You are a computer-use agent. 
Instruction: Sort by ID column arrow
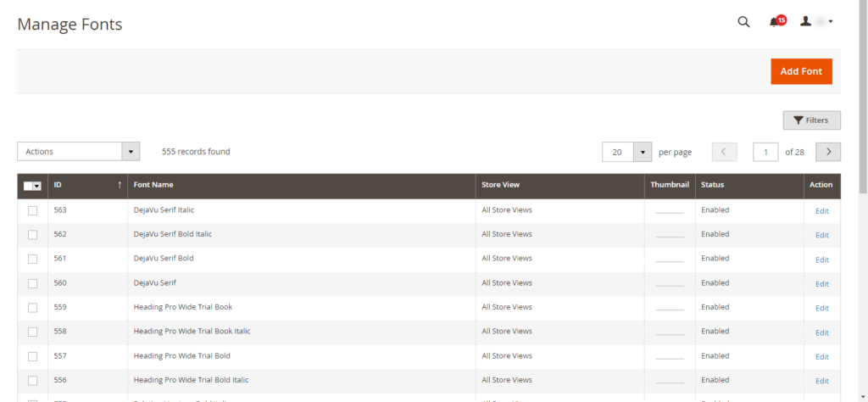120,185
